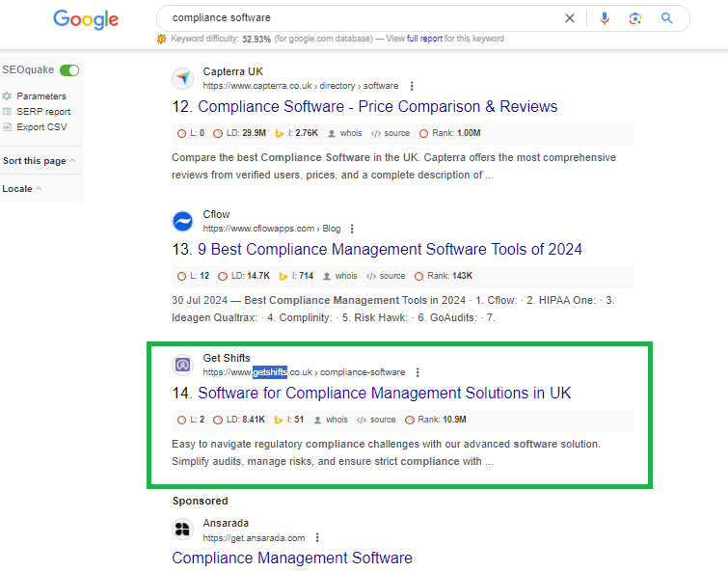This screenshot has height=572, width=728.
Task: Click the Cflow site name
Action: click(216, 214)
